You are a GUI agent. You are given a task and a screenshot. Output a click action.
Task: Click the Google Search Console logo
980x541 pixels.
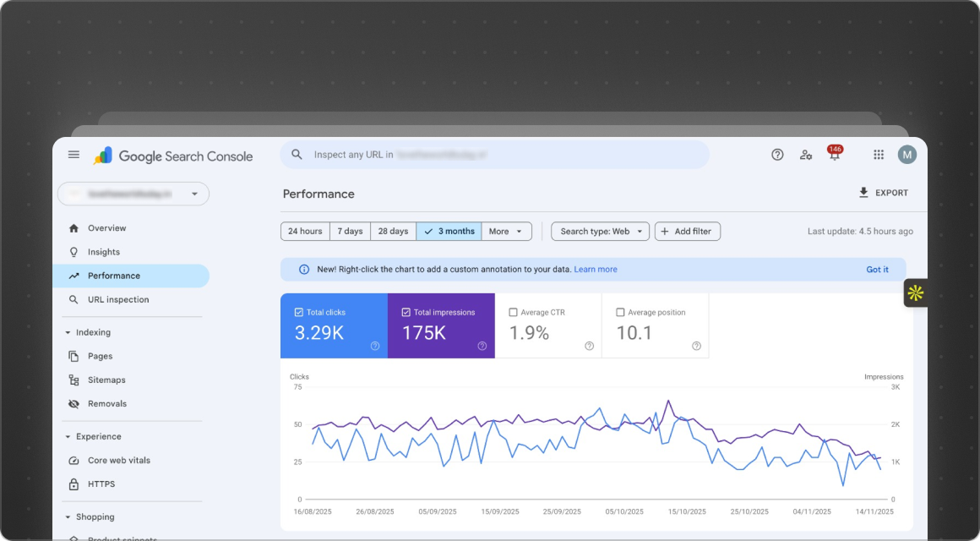(x=173, y=156)
